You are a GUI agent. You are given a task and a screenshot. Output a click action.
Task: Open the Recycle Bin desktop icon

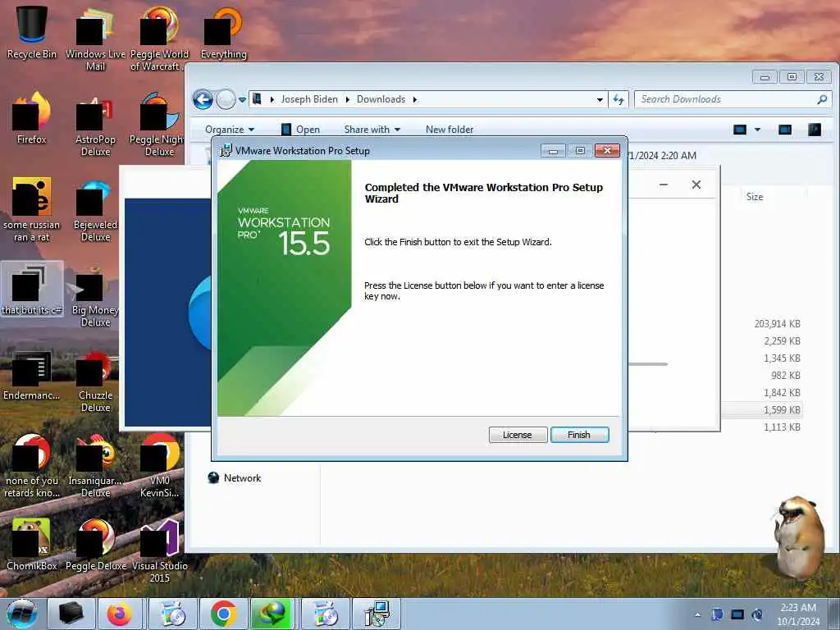tap(32, 32)
